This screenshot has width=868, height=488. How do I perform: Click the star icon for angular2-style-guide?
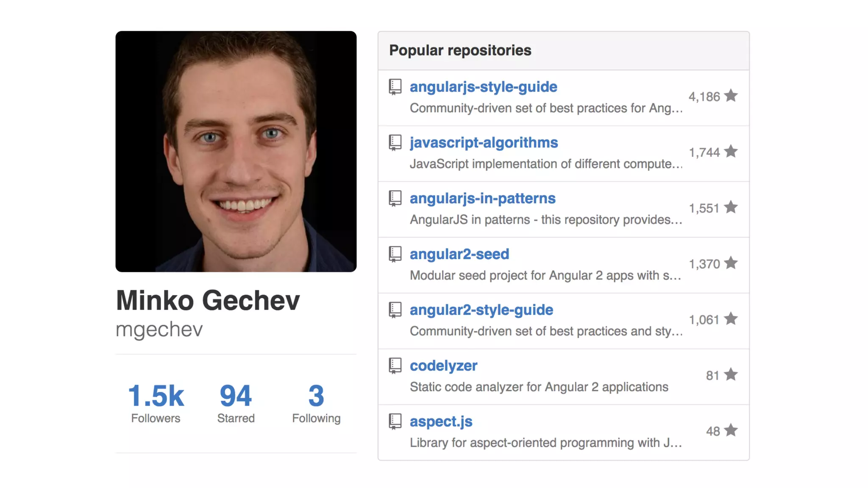(x=731, y=319)
